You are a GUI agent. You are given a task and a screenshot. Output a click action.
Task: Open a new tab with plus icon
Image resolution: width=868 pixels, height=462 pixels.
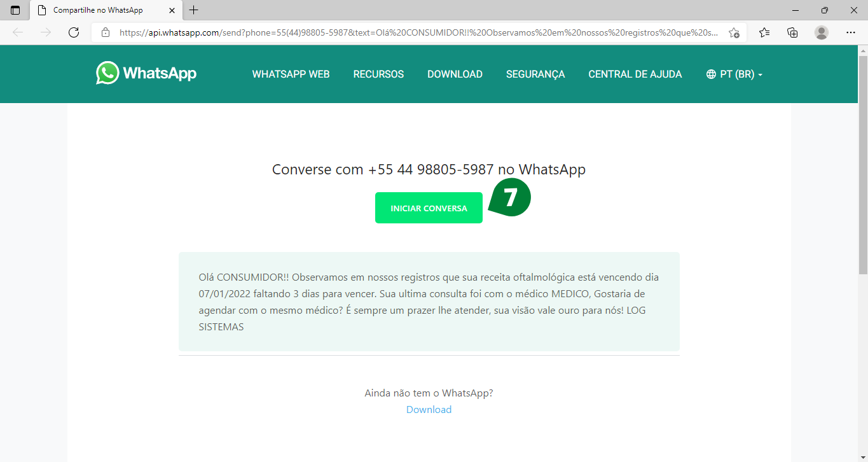(194, 10)
